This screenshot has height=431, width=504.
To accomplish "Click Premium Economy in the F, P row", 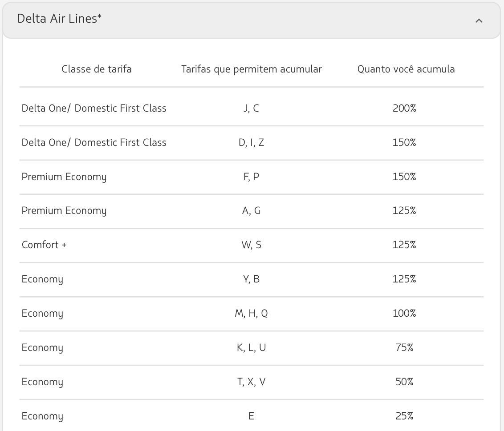I will (64, 177).
